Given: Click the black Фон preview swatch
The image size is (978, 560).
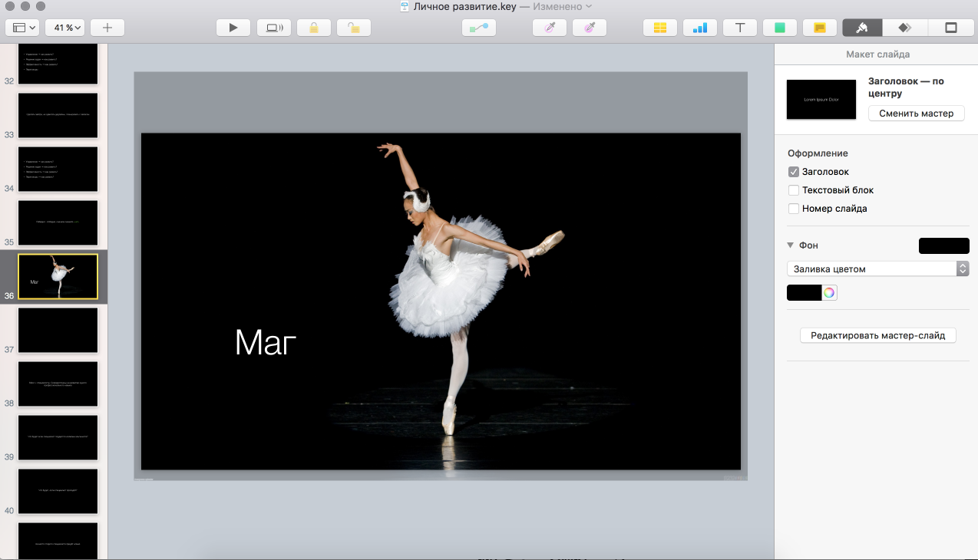Looking at the screenshot, I should point(943,245).
